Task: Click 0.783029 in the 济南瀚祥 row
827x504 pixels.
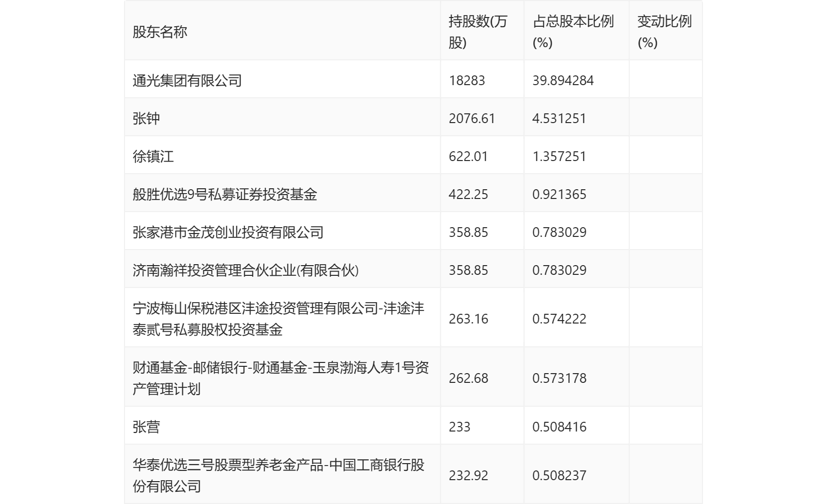Action: click(559, 270)
